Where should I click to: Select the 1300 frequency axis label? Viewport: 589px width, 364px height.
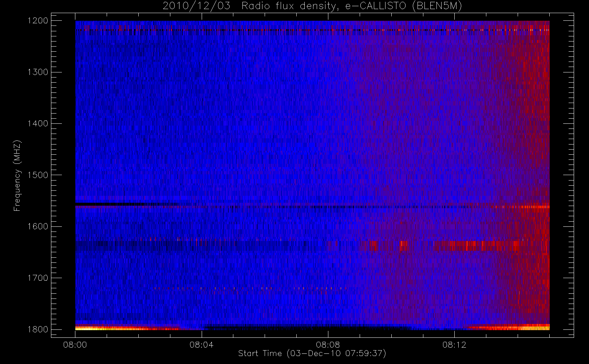tap(38, 72)
